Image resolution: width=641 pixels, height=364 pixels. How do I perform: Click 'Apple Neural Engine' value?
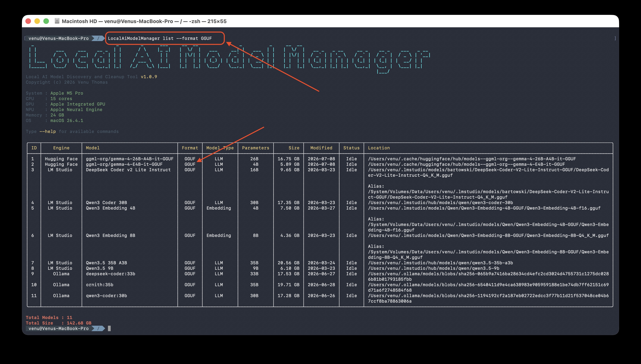(76, 109)
